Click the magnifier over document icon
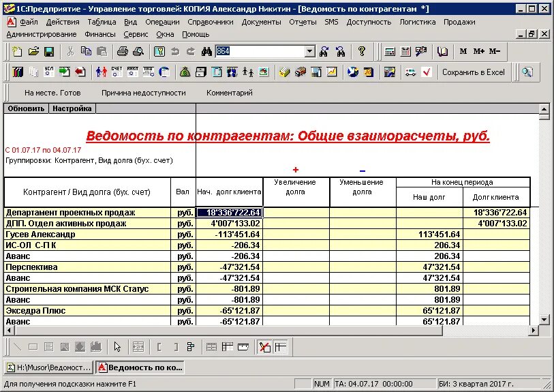Screen dimensions: 554x392 tap(527, 72)
